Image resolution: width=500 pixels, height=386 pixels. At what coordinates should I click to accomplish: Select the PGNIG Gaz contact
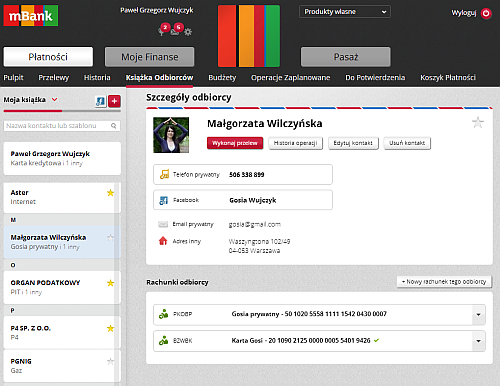(62, 366)
